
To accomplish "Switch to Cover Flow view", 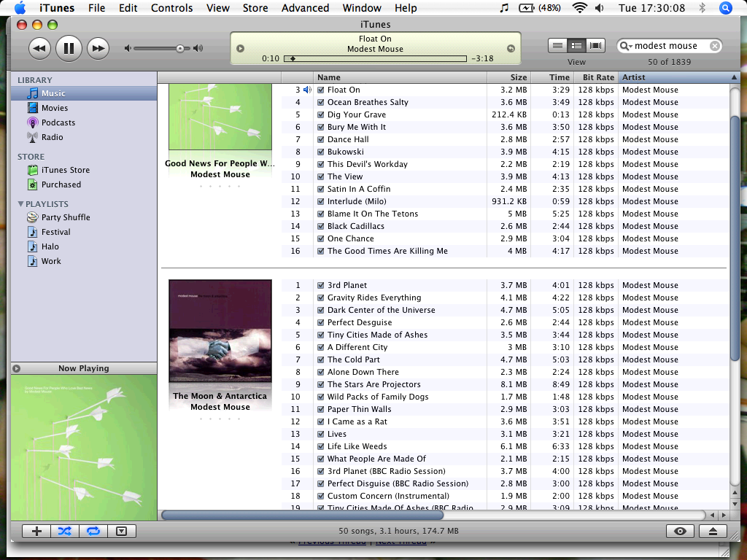I will coord(595,46).
